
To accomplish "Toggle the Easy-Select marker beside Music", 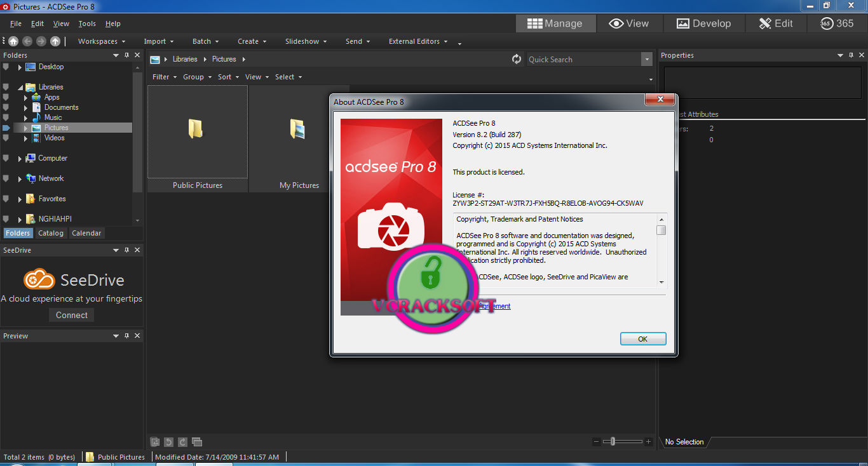I will click(x=6, y=117).
